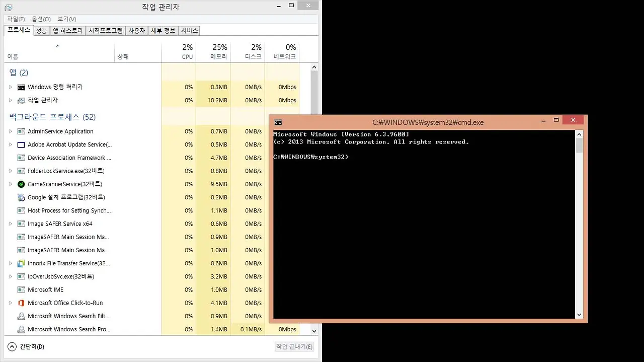Image resolution: width=644 pixels, height=362 pixels.
Task: Expand the Microsoft Office Click-to-Run entry
Action: click(11, 303)
